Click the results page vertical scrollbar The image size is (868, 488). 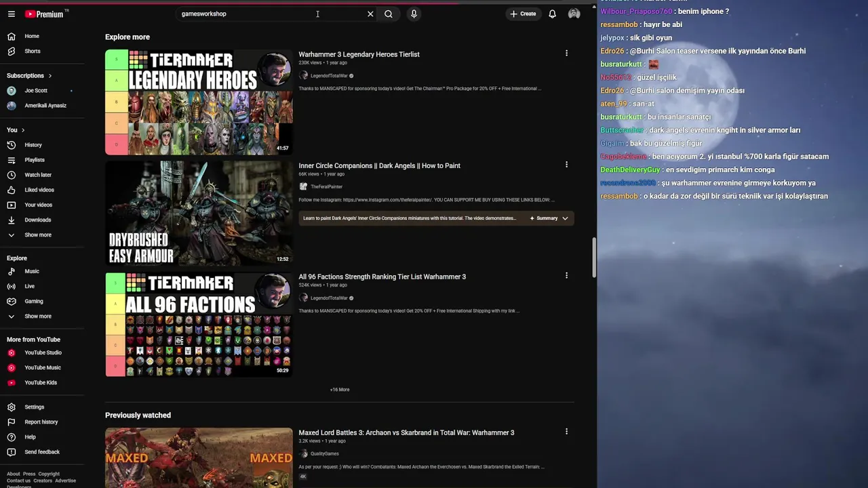[594, 258]
